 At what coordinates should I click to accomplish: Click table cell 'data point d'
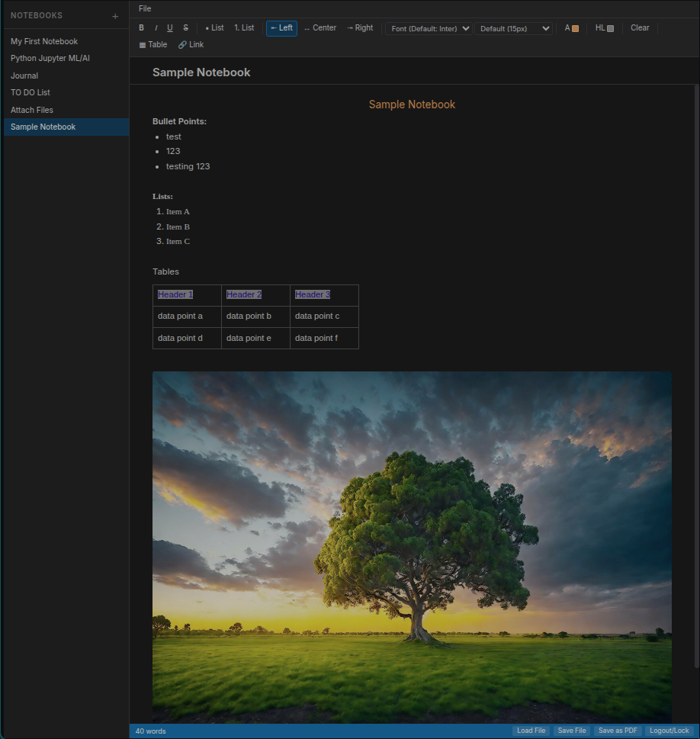187,339
